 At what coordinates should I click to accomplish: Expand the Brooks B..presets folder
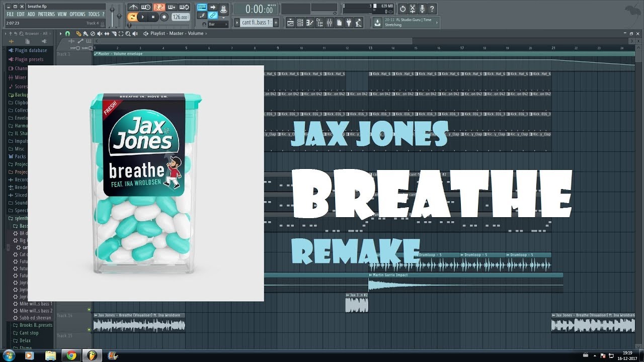point(32,325)
